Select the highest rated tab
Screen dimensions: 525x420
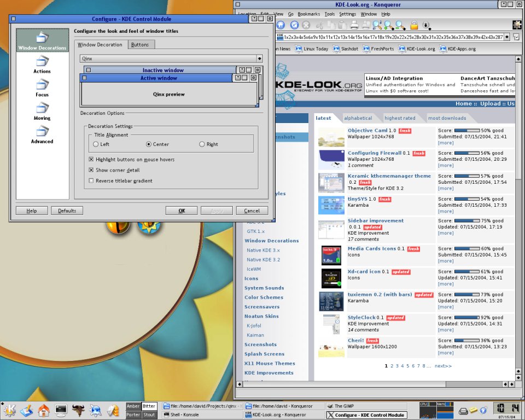click(400, 118)
